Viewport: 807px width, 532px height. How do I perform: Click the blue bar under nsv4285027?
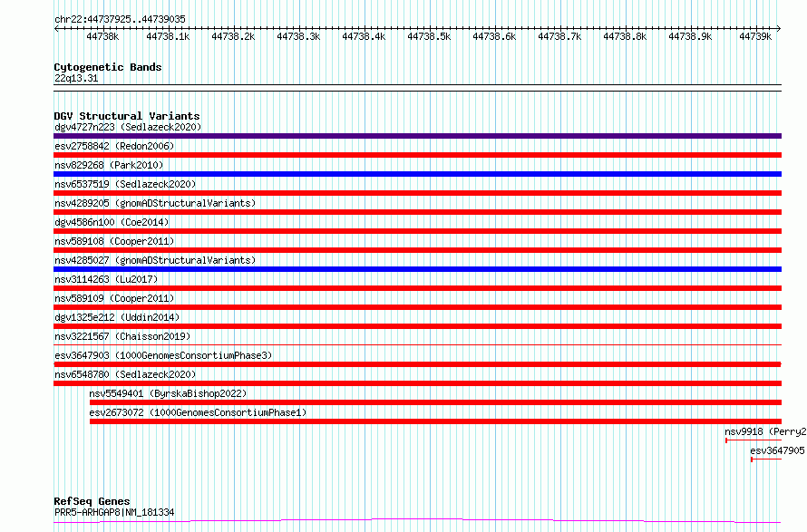pos(417,269)
